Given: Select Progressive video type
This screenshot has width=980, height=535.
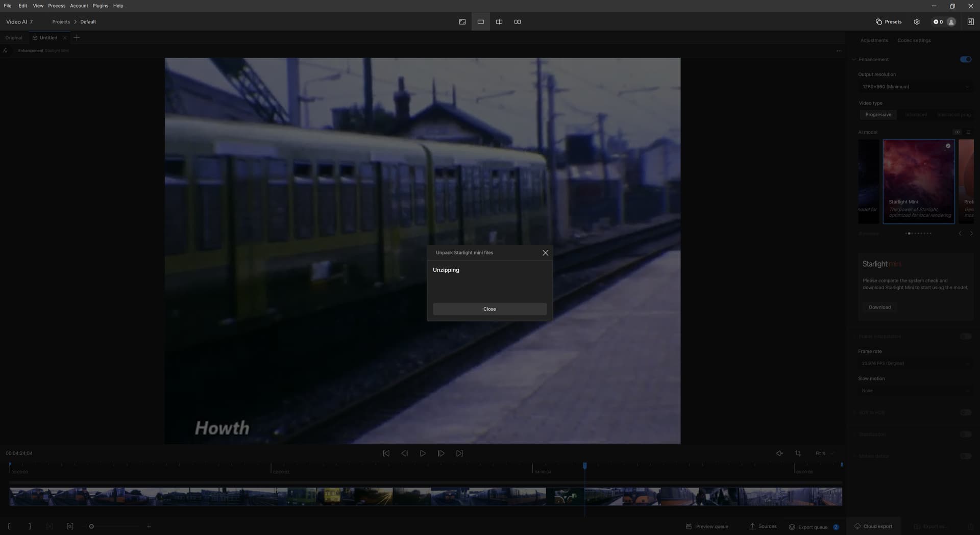Looking at the screenshot, I should point(878,115).
